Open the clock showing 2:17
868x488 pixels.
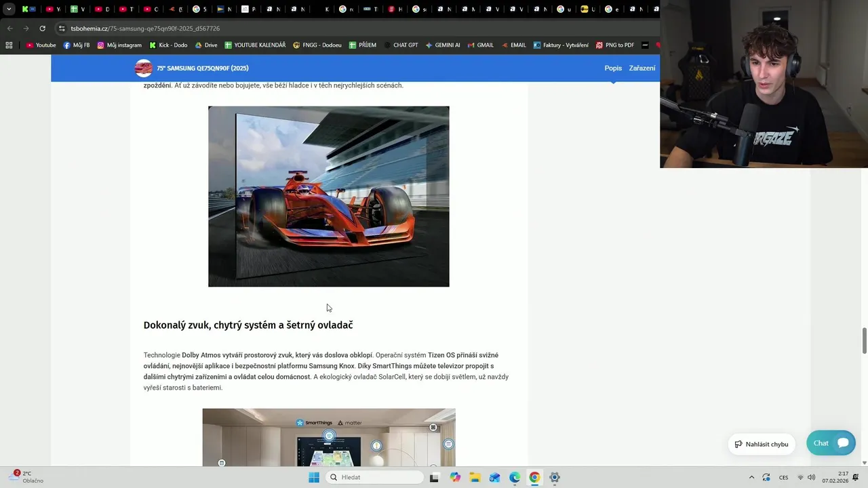835,477
